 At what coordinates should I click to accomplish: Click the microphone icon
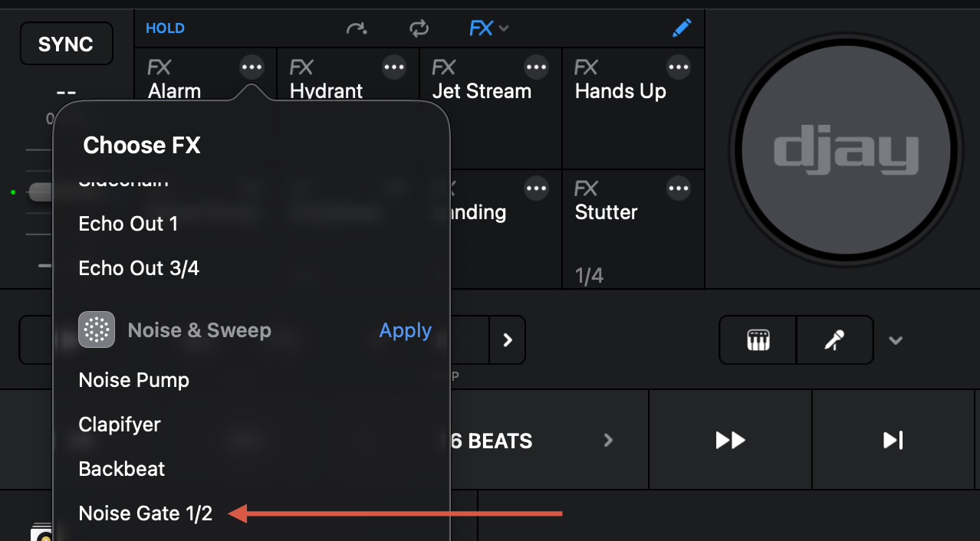(x=834, y=339)
